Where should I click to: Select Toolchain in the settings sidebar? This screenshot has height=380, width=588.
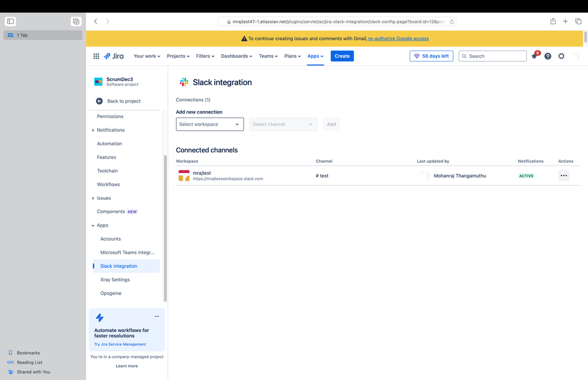tap(107, 171)
